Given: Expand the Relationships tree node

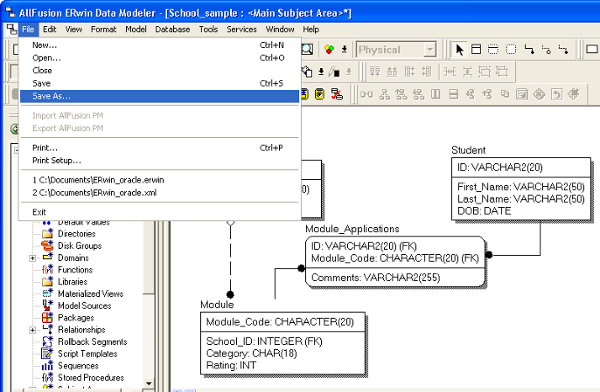Looking at the screenshot, I should [x=33, y=330].
